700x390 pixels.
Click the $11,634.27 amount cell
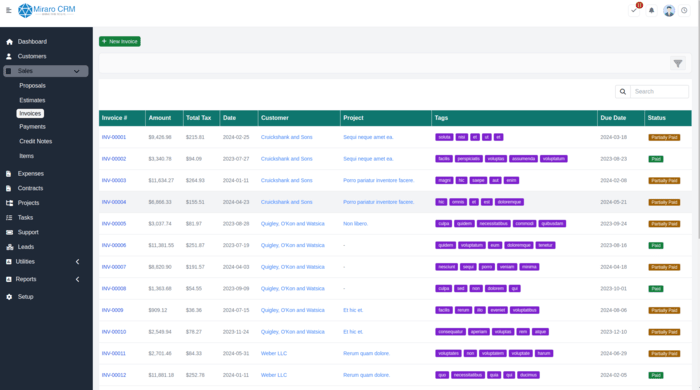[x=161, y=181]
